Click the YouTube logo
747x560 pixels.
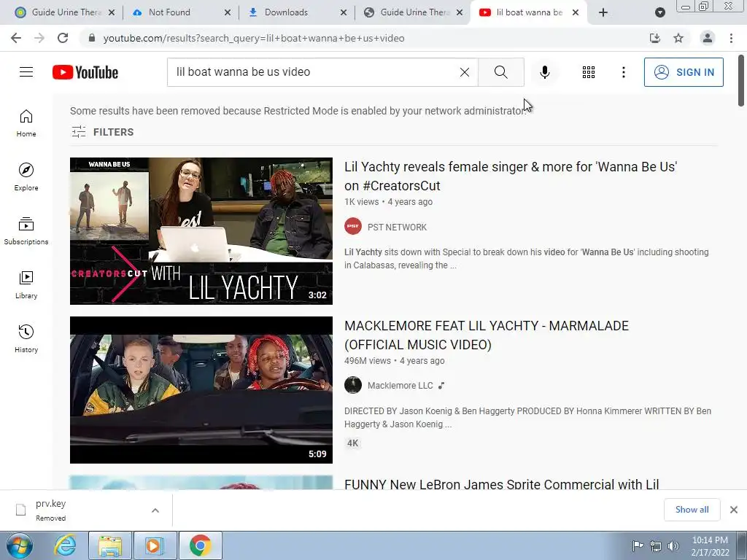(85, 72)
